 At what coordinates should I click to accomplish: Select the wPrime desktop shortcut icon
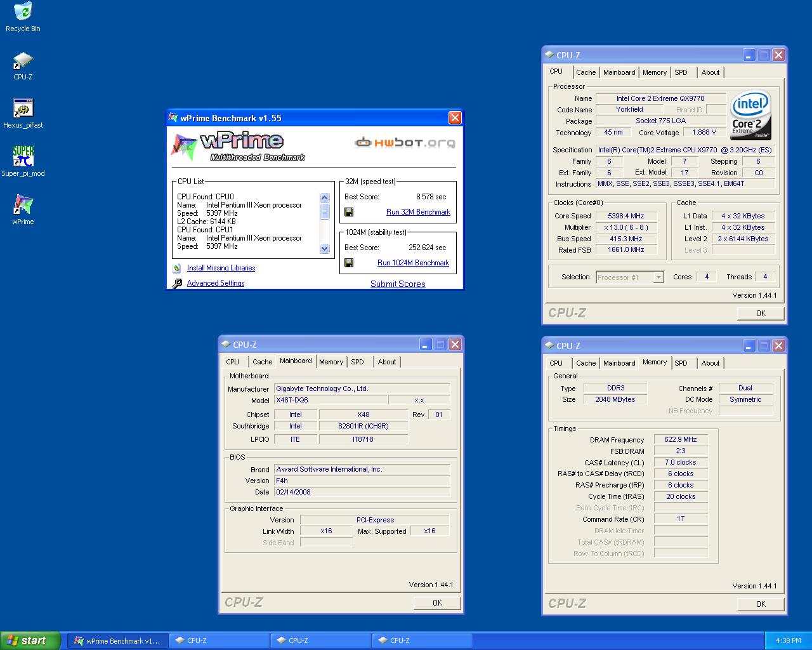23,204
